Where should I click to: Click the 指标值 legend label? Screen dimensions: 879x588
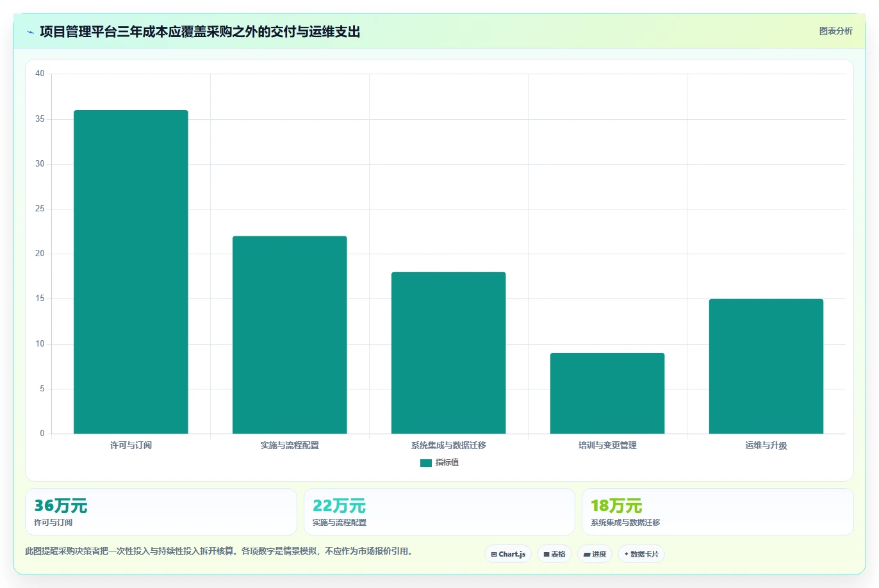(x=447, y=462)
